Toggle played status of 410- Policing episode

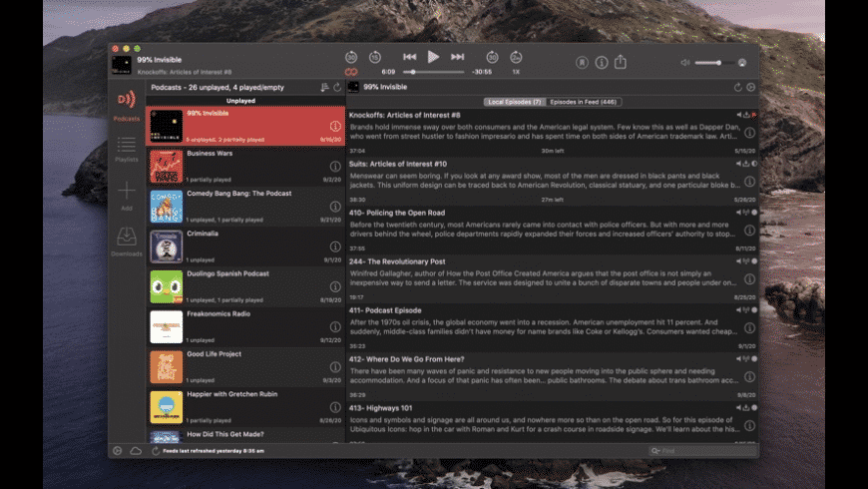tap(754, 213)
